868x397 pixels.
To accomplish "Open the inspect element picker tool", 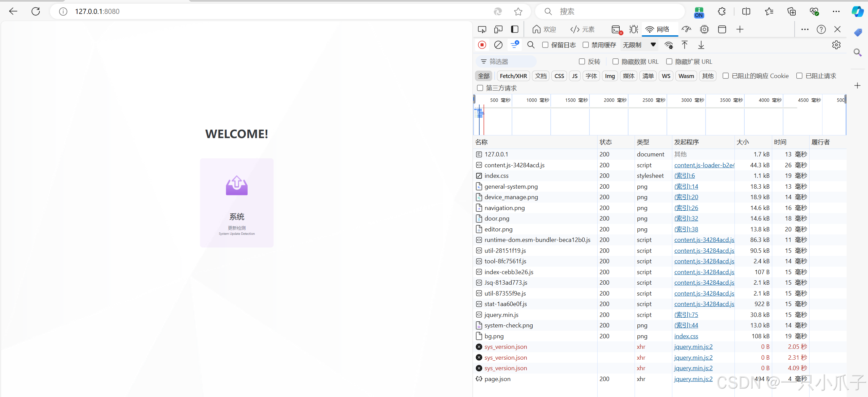I will (x=482, y=30).
